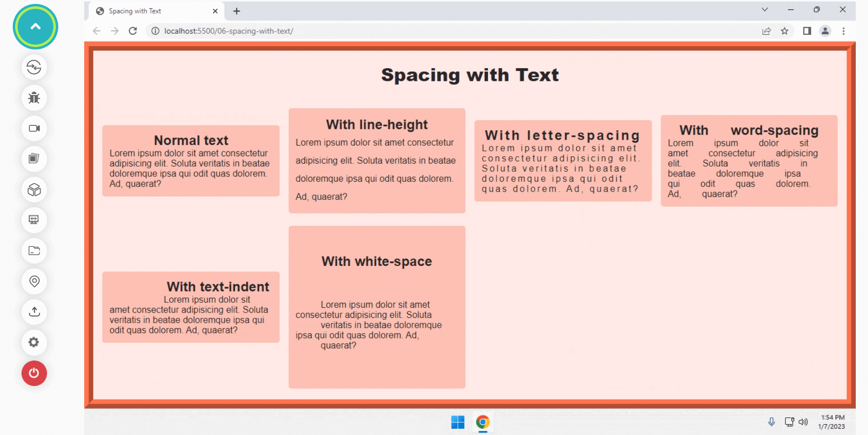Start screen recording with the video camera icon

34,128
